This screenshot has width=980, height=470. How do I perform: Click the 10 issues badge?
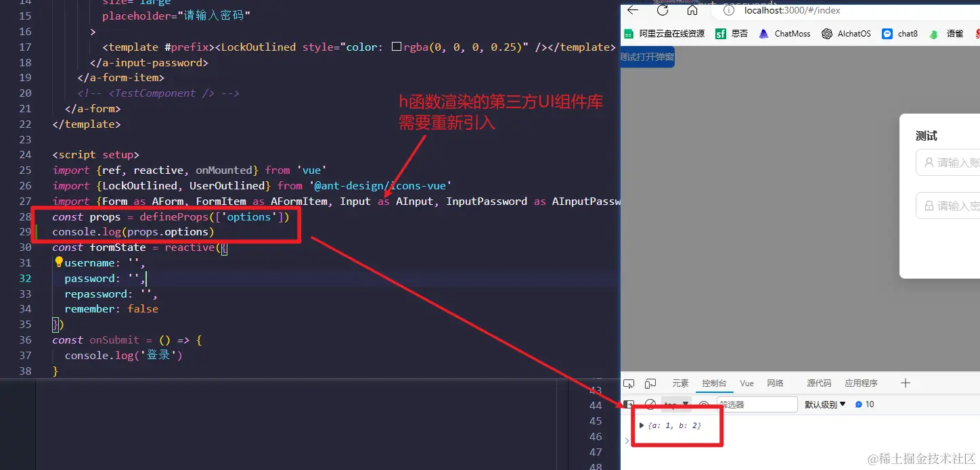pos(865,404)
